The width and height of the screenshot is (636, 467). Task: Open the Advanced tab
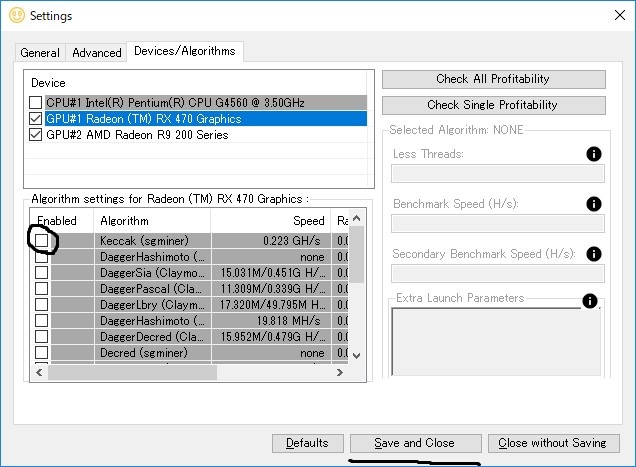tap(97, 53)
